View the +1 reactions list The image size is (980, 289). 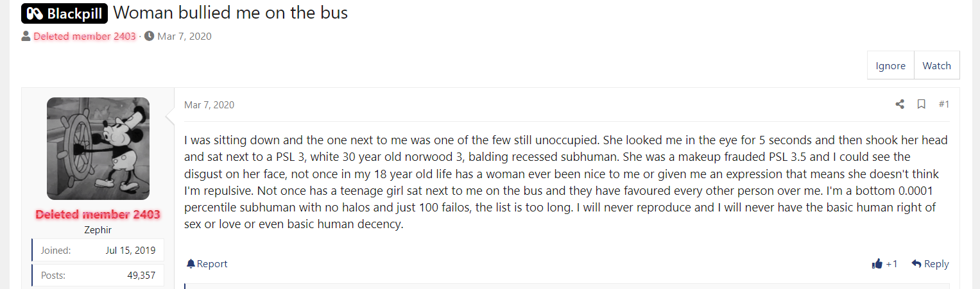[x=891, y=264]
